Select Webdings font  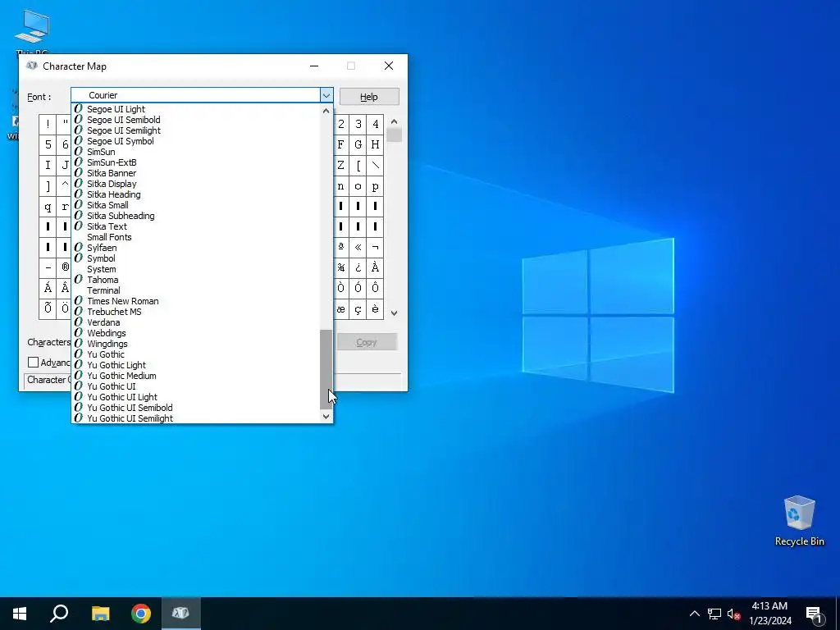195,333
